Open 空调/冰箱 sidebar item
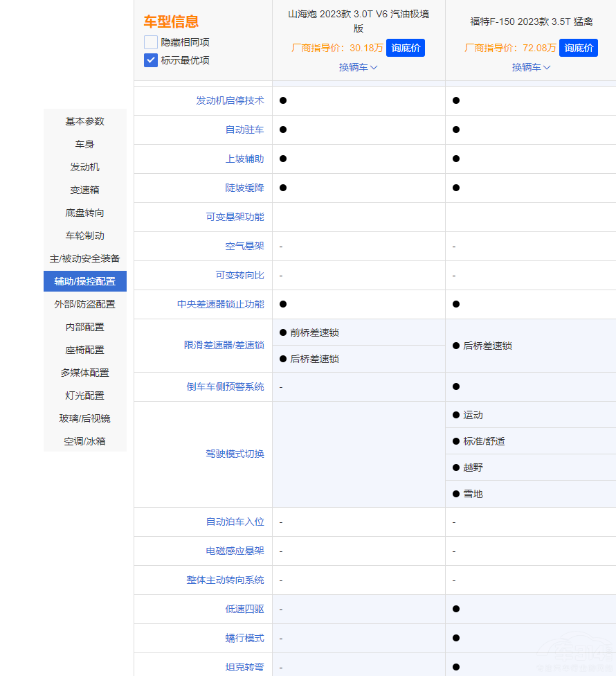Image resolution: width=616 pixels, height=676 pixels. (x=84, y=441)
